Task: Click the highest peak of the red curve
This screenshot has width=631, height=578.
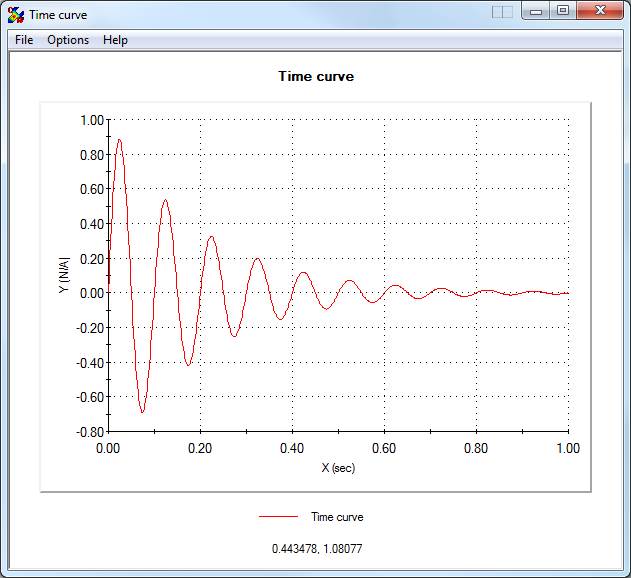Action: [119, 140]
